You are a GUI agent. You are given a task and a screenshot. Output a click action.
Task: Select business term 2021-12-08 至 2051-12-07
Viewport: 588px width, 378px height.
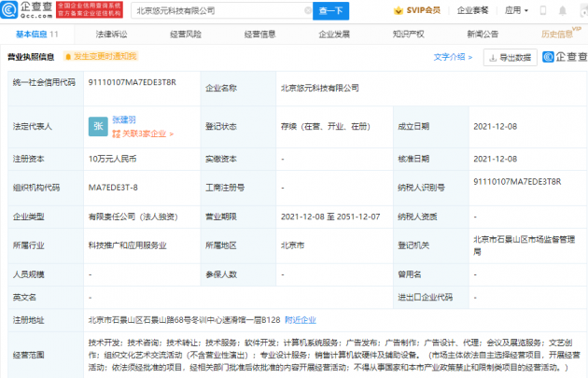tap(330, 217)
